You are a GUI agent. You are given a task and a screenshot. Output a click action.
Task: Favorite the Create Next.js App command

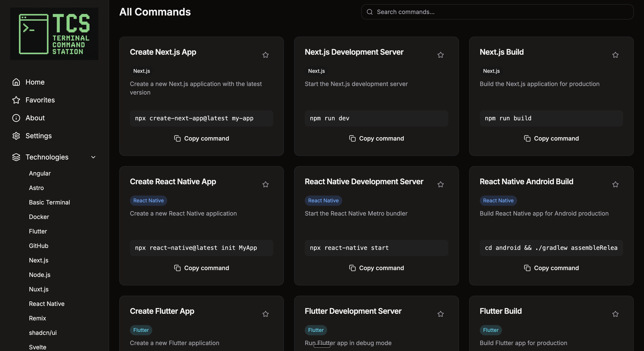(x=266, y=55)
